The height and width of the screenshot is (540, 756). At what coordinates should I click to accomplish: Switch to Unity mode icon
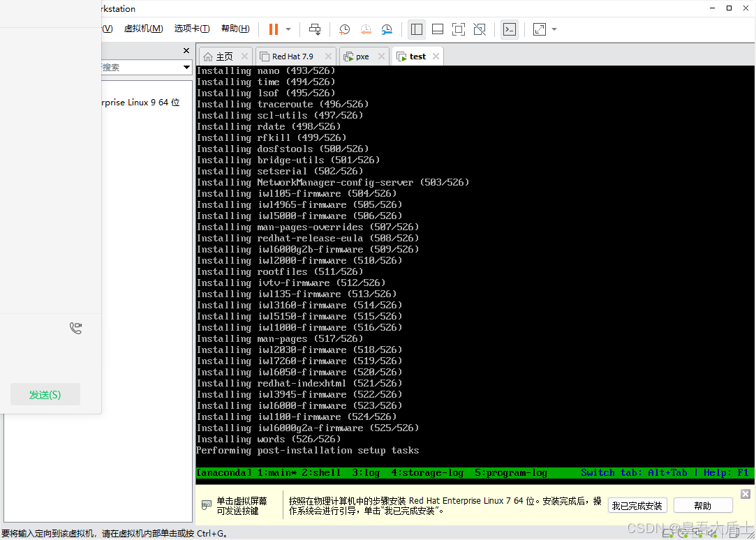pyautogui.click(x=480, y=29)
